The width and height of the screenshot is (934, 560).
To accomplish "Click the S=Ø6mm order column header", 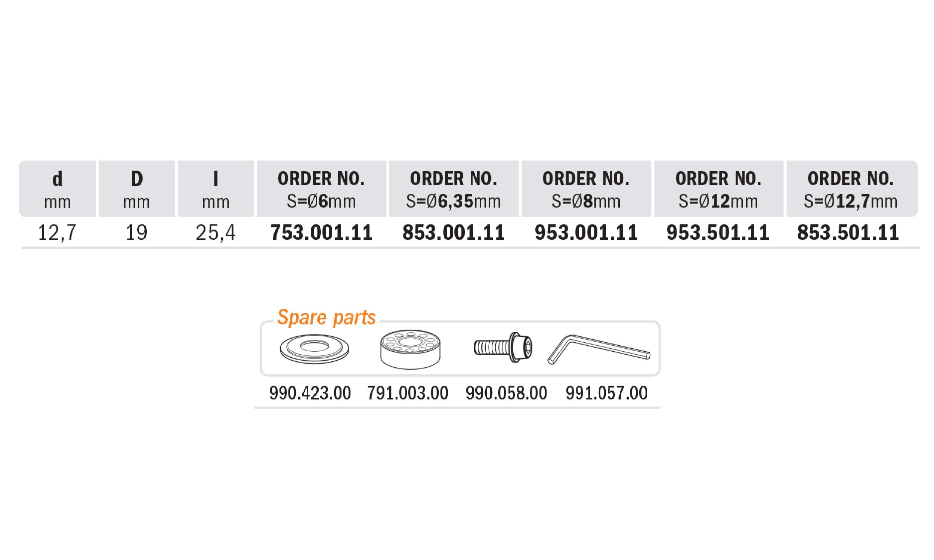I will pos(321,189).
